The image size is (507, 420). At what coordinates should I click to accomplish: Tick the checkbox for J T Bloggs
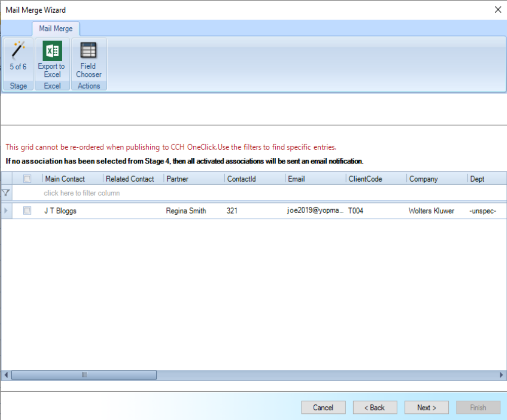27,211
